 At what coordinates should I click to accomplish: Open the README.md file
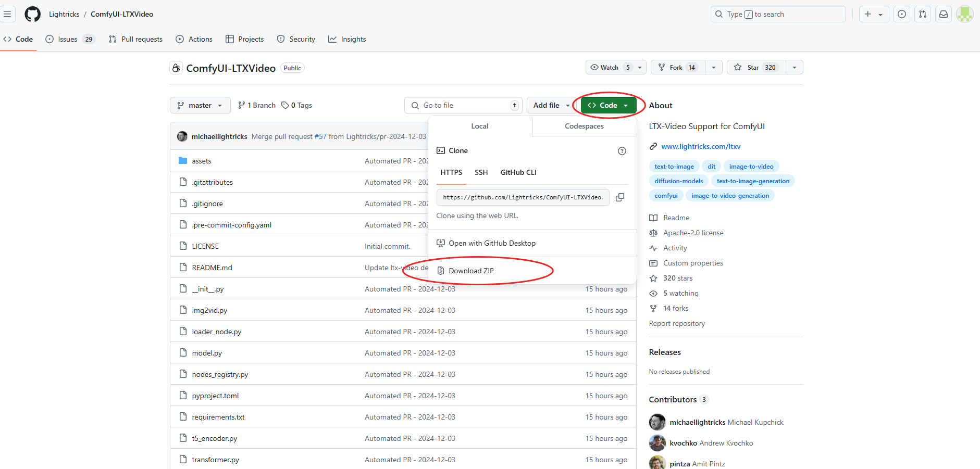[x=212, y=268]
